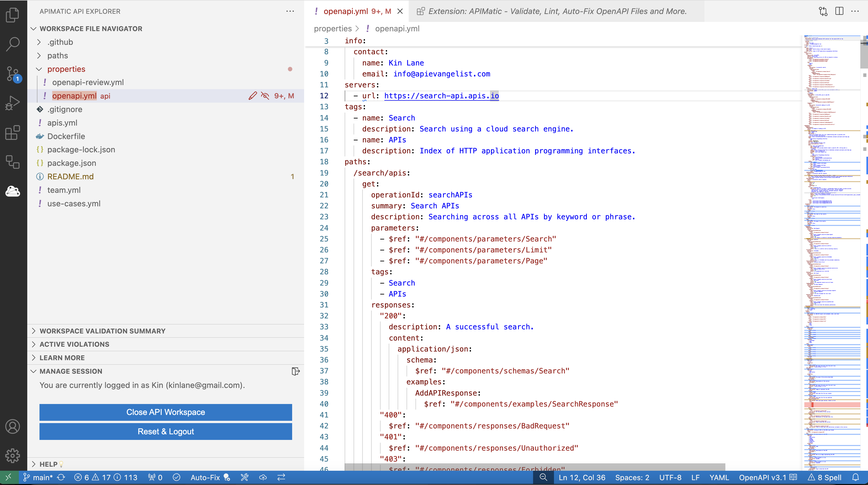Screen dimensions: 868x485
Task: Click the Auto-Fix lightbulb in status bar
Action: click(x=227, y=477)
